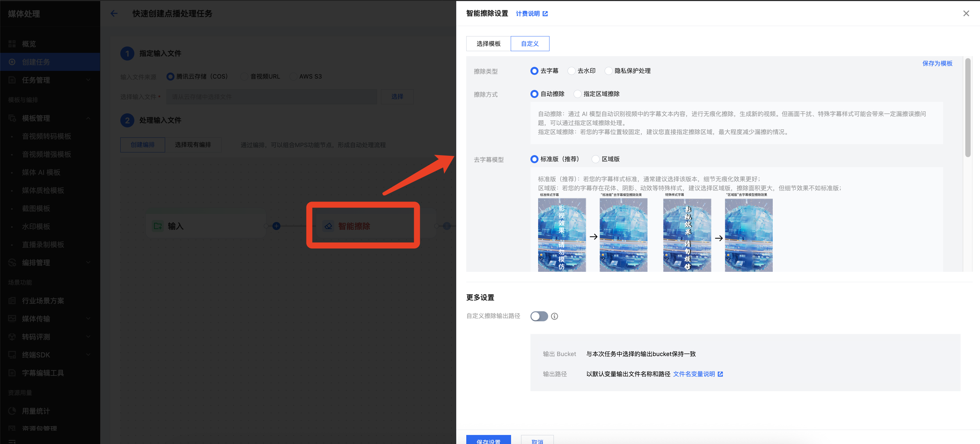Click the 用量统计 pie chart icon
Image resolution: width=980 pixels, height=444 pixels.
pyautogui.click(x=12, y=411)
